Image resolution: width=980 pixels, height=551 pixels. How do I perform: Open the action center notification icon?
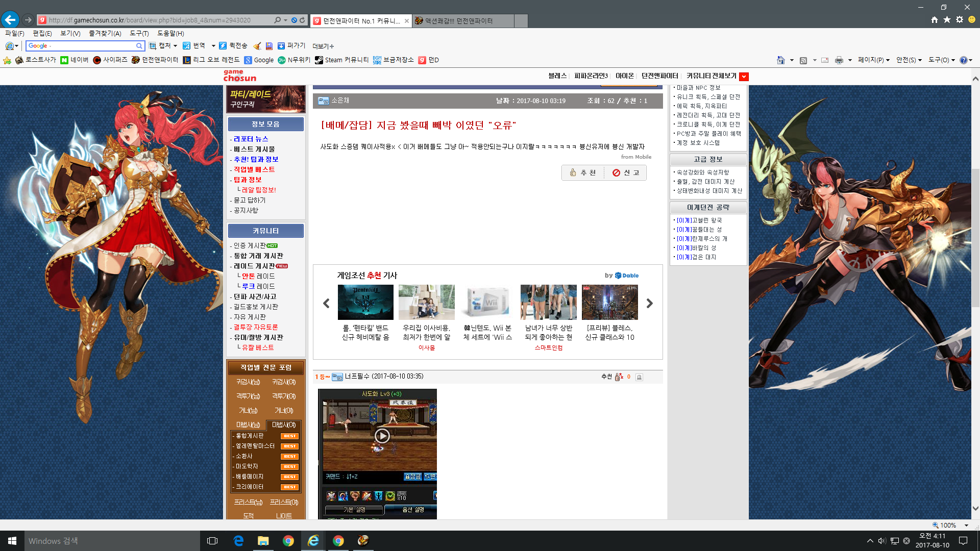(963, 541)
